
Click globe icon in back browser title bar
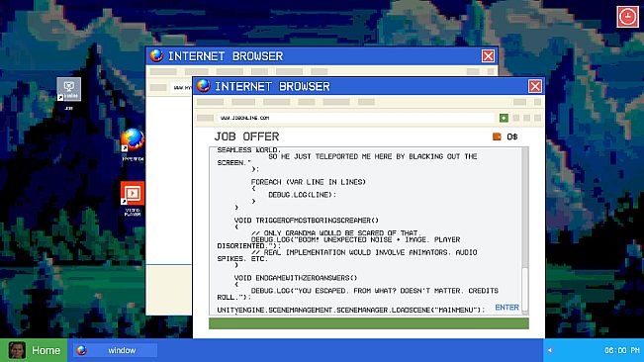[156, 55]
